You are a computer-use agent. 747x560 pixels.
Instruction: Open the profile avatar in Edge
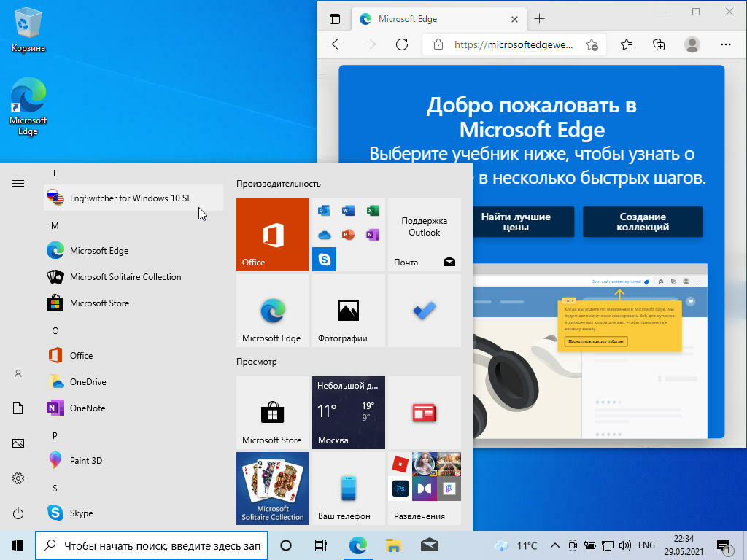(x=692, y=44)
